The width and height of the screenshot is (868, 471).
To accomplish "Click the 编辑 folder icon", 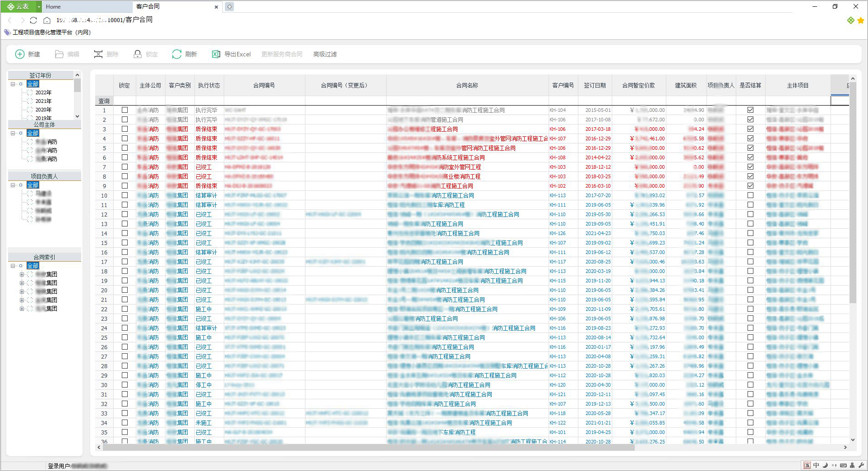I will click(59, 54).
